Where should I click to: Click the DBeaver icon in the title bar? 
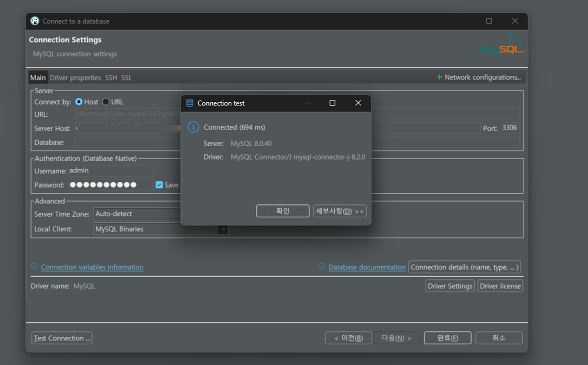coord(35,21)
